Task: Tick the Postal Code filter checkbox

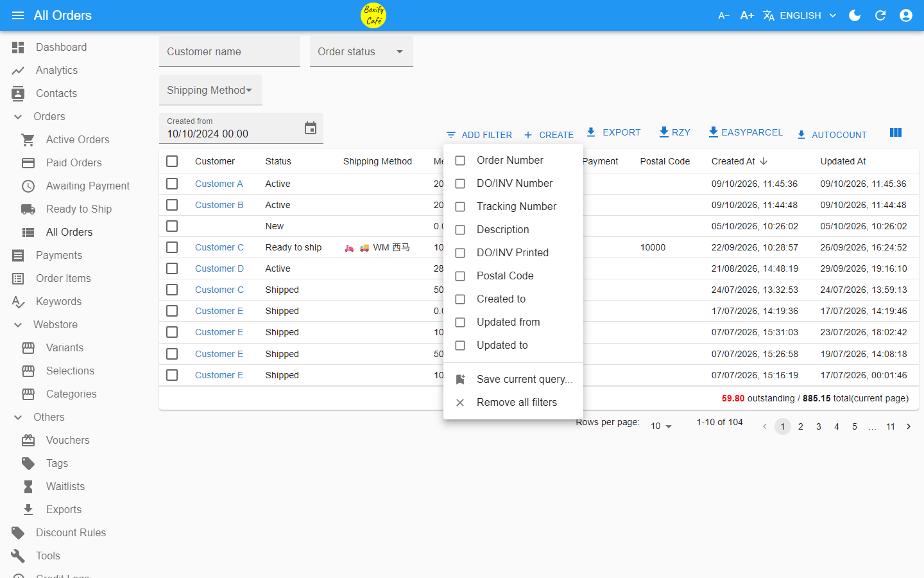Action: [x=460, y=276]
